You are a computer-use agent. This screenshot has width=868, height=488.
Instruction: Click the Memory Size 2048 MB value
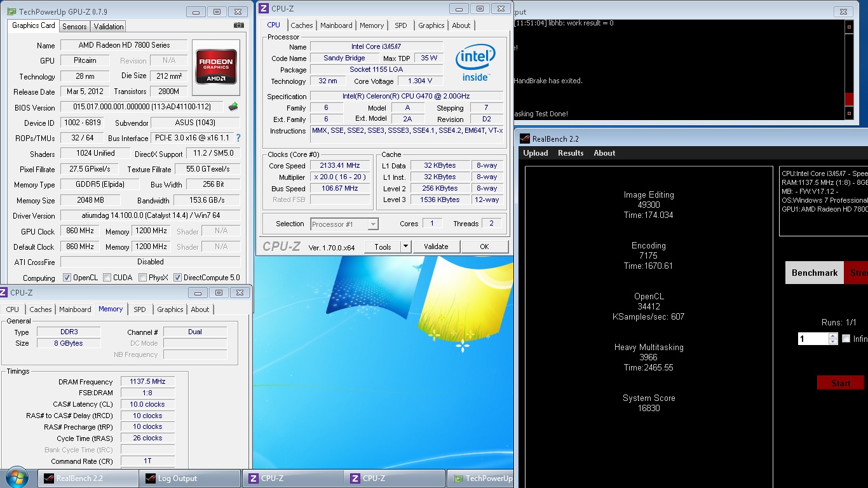[x=90, y=200]
